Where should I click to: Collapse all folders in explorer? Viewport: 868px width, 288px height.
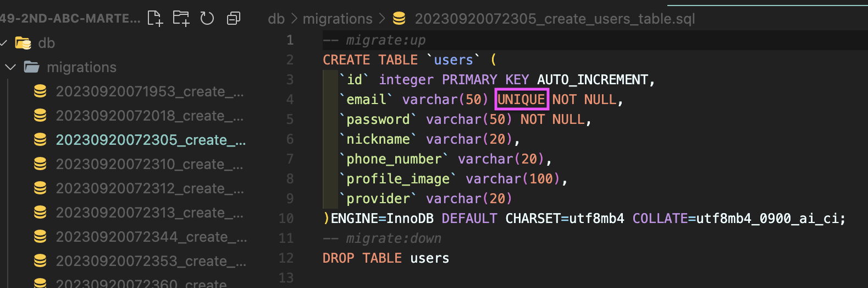(x=234, y=18)
